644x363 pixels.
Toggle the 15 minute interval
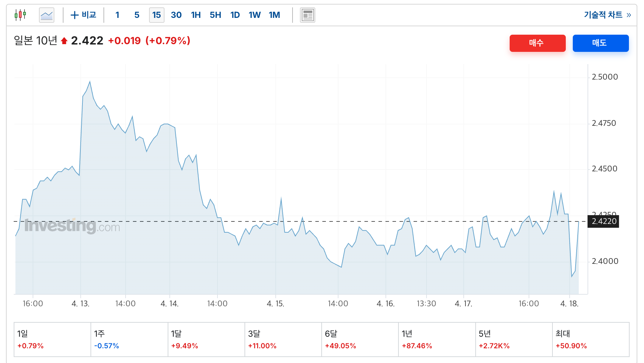[x=156, y=15]
